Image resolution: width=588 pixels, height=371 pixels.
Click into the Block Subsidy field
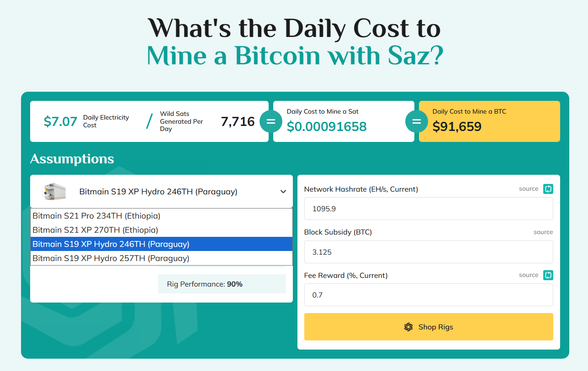429,252
